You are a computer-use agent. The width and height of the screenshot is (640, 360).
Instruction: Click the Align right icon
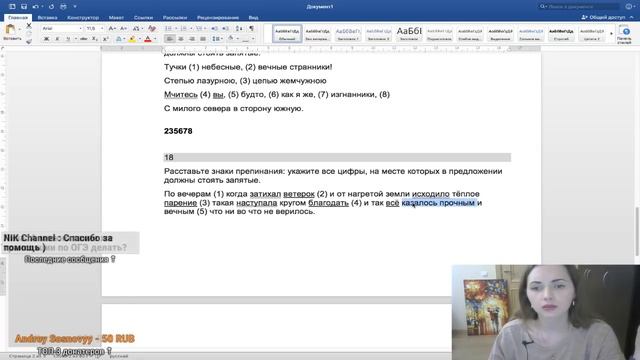tap(191, 39)
